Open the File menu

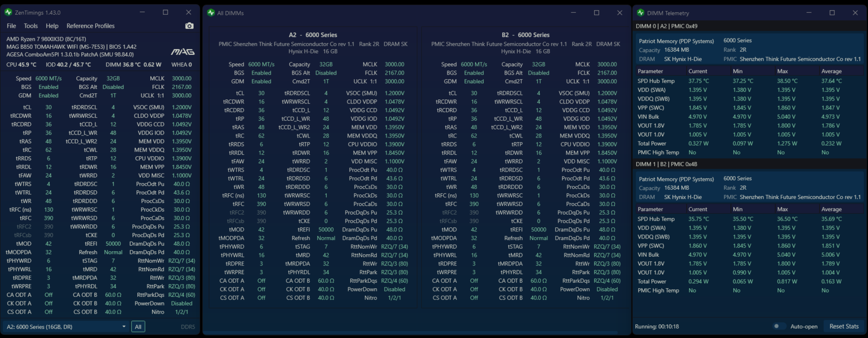pos(11,26)
